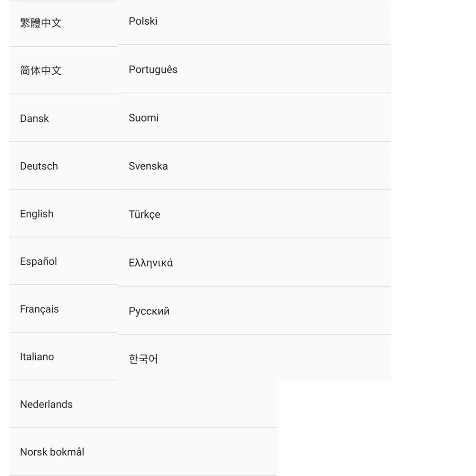This screenshot has height=476, width=476.
Task: Pick 한국어 as the language
Action: (143, 359)
